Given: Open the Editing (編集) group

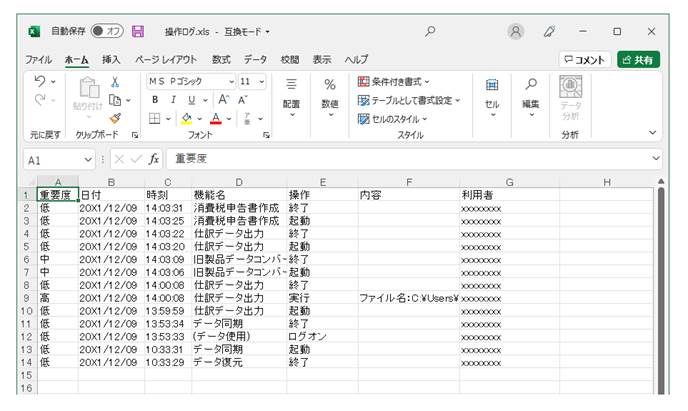Looking at the screenshot, I should click(530, 99).
